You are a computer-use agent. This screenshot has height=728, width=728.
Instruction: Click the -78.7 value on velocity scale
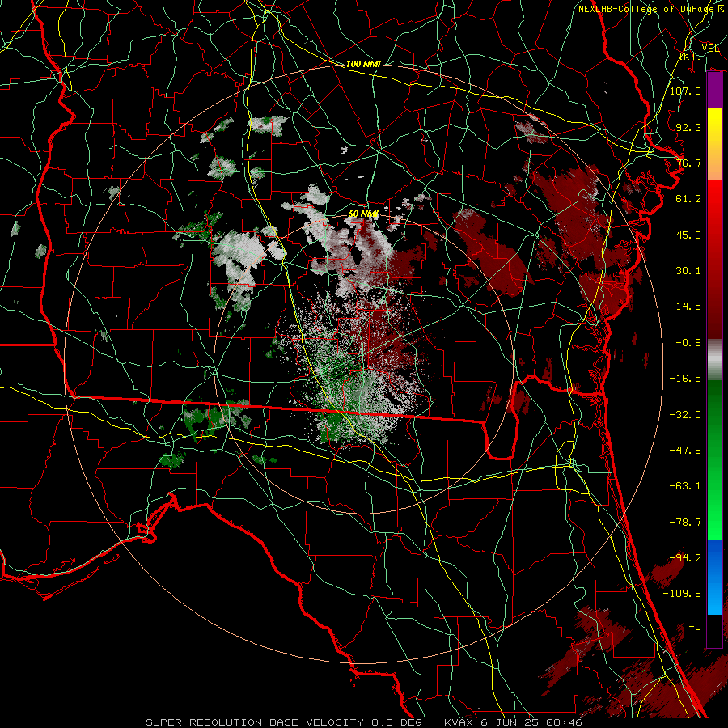(685, 523)
